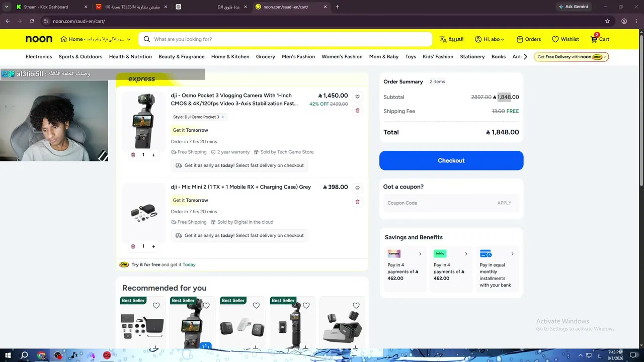
Task: Click the blue Checkout button
Action: (451, 160)
